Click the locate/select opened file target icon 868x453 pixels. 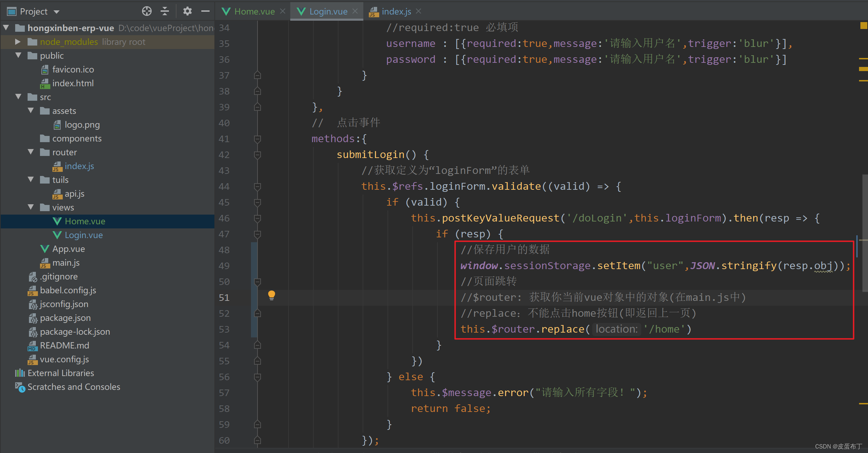click(x=147, y=11)
